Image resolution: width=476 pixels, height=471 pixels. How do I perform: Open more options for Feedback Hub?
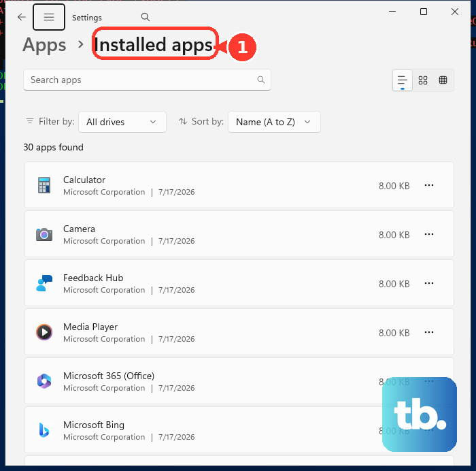click(428, 283)
